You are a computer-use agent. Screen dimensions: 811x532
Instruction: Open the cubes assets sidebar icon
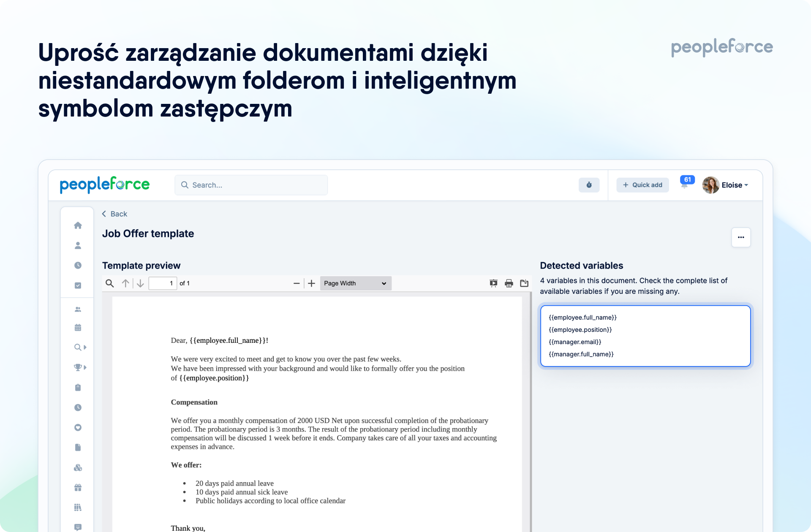click(78, 467)
